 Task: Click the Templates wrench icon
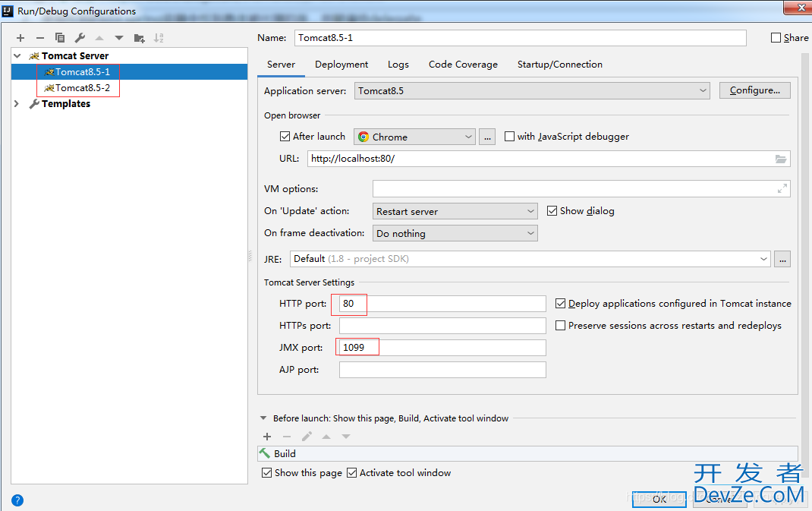point(34,104)
